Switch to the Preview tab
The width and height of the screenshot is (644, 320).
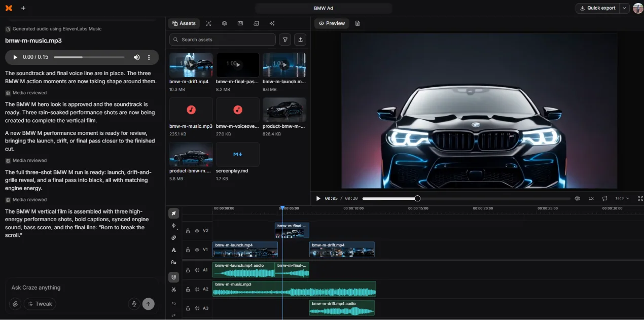click(x=332, y=23)
